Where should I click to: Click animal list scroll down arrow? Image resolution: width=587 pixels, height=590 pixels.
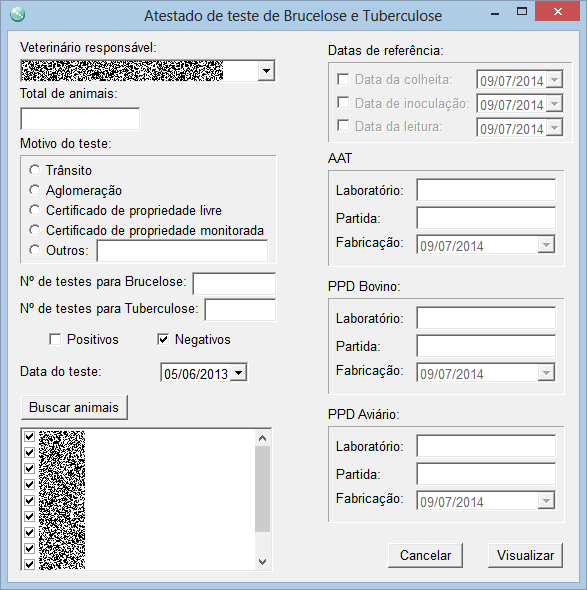click(263, 562)
